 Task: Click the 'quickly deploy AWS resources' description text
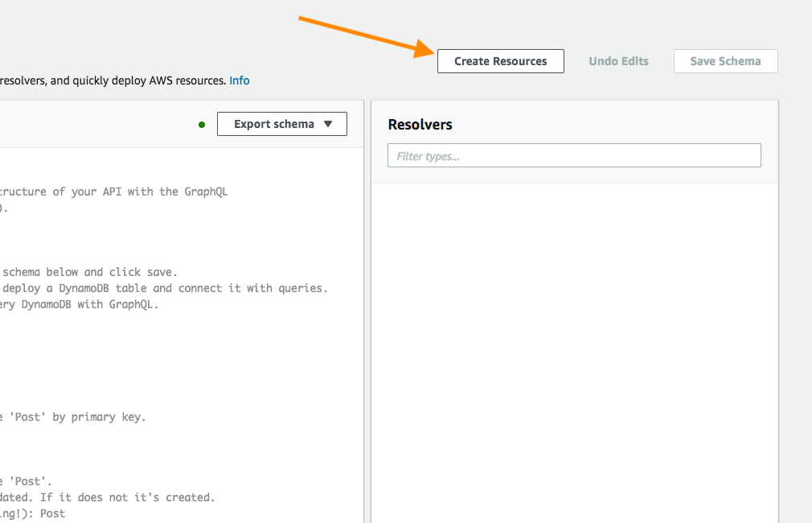(x=113, y=80)
